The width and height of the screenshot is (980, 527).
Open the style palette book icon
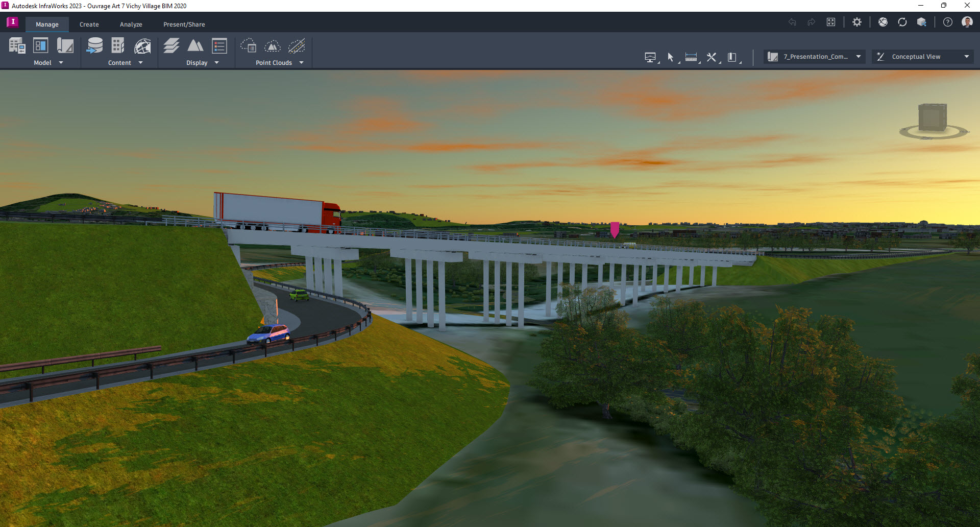[732, 57]
